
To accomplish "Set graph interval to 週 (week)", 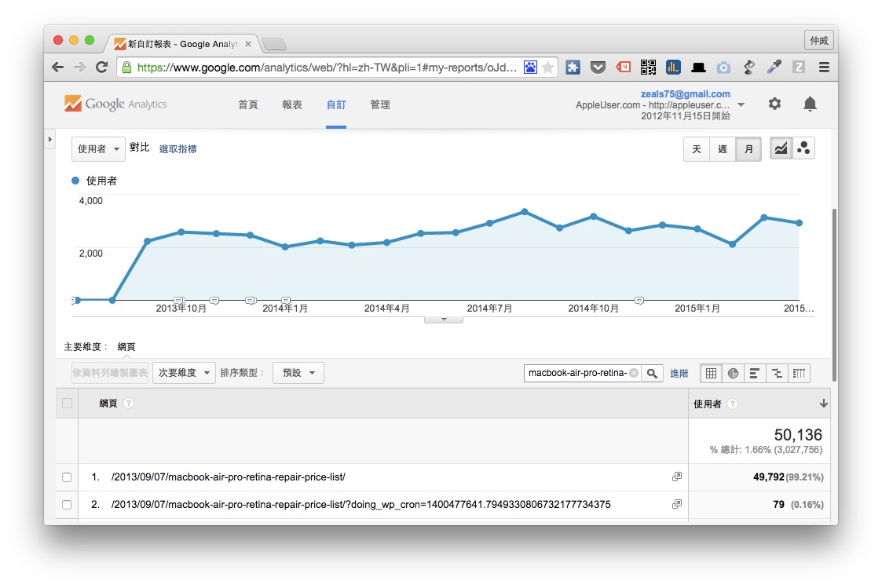I will coord(723,149).
